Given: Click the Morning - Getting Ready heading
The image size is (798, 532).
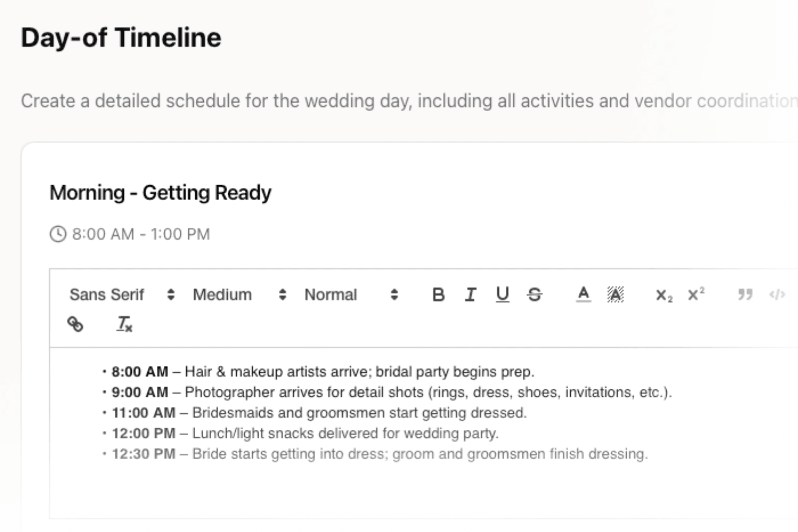Looking at the screenshot, I should coord(160,193).
